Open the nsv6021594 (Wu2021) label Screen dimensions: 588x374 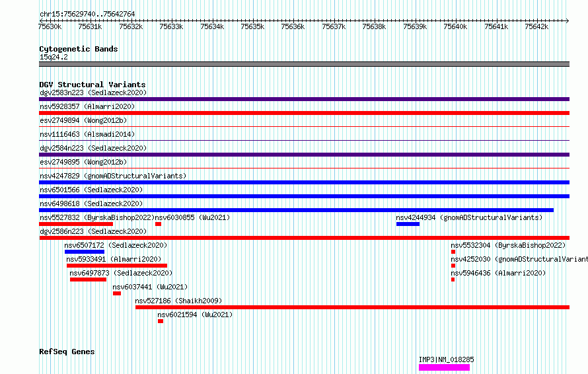(x=195, y=315)
